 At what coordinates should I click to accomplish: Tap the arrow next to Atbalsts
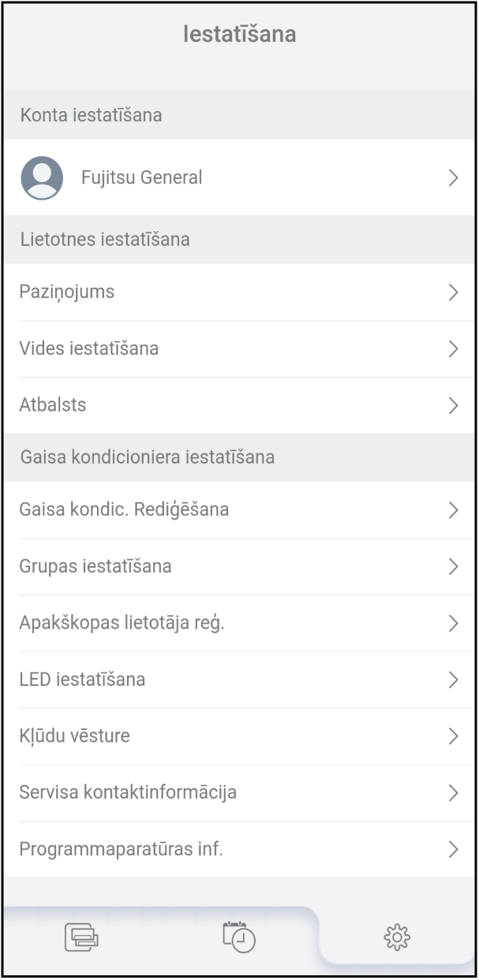pos(453,405)
